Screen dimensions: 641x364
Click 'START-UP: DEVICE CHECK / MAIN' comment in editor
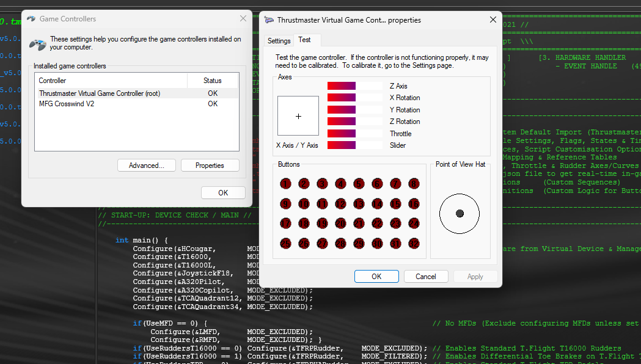pos(175,216)
